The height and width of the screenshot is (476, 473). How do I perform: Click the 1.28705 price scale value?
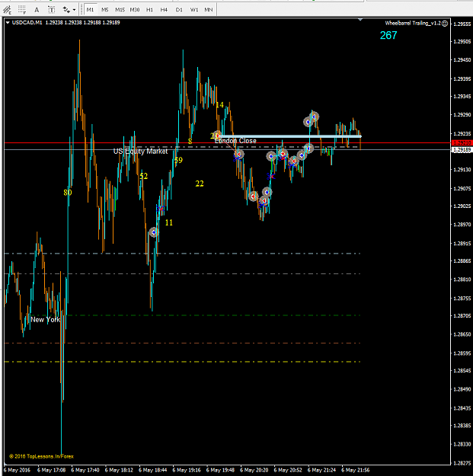pyautogui.click(x=462, y=316)
